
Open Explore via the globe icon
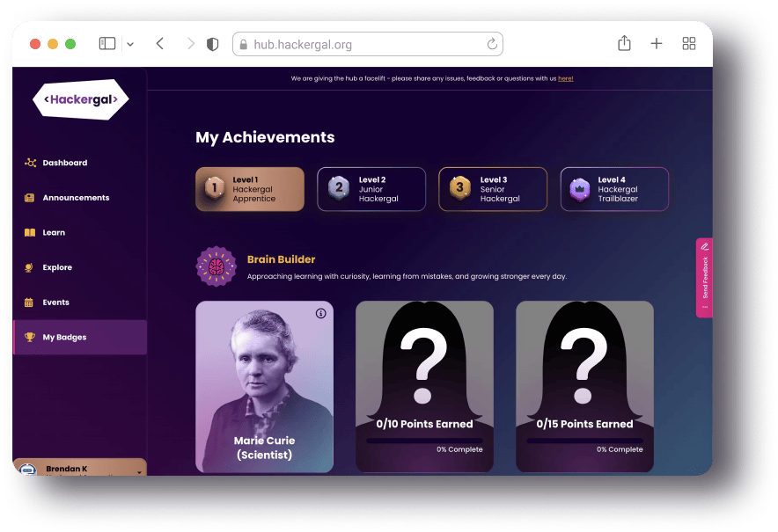[x=29, y=267]
